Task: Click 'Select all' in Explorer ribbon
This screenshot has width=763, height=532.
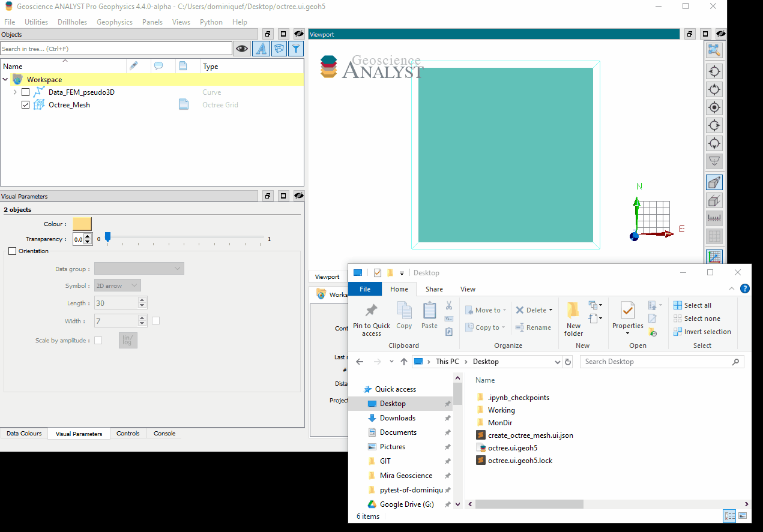Action: [697, 305]
